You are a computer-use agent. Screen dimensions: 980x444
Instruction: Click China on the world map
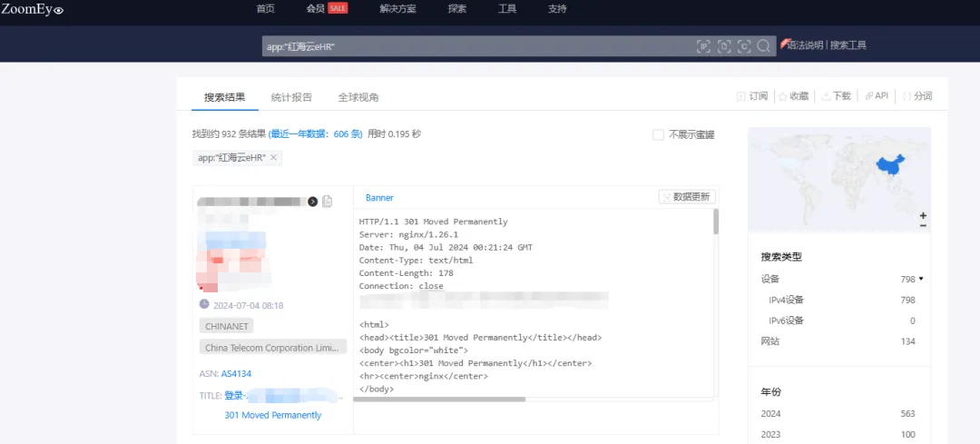tap(891, 166)
